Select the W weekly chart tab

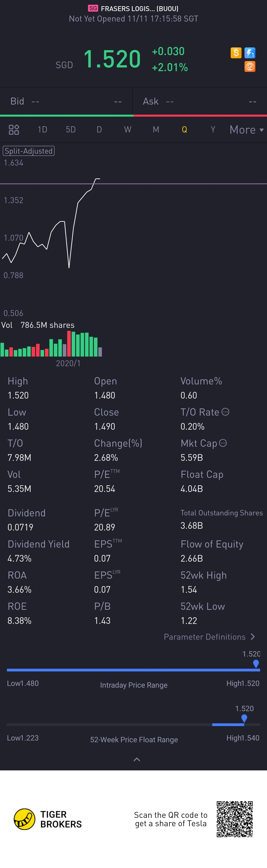point(127,130)
